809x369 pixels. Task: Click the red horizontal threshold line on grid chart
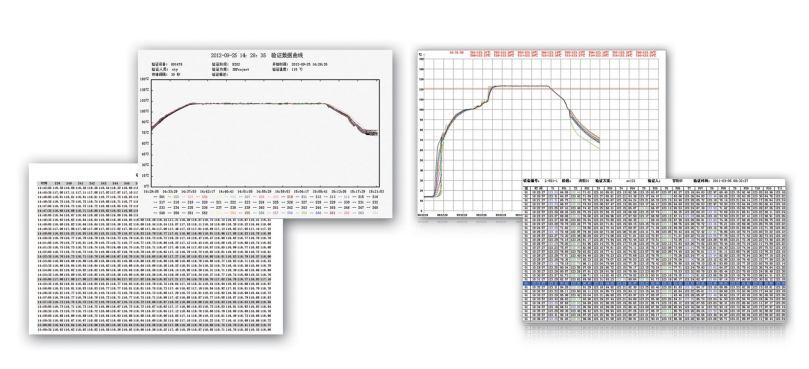click(x=540, y=88)
